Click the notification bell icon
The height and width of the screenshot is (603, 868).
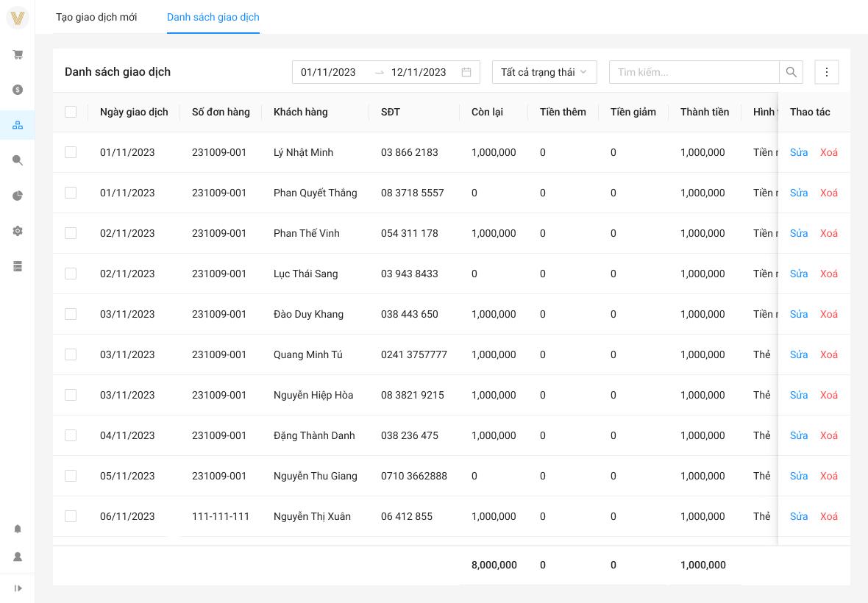[18, 529]
